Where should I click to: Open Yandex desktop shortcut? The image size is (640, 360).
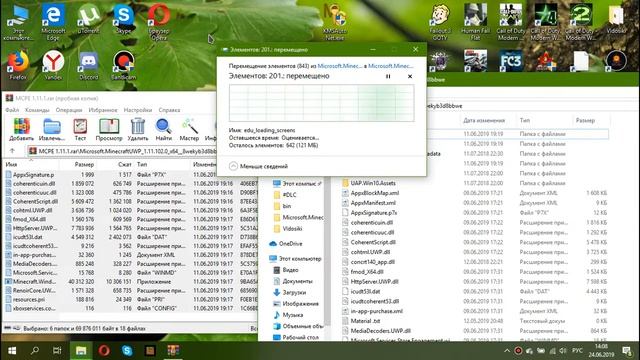[53, 65]
